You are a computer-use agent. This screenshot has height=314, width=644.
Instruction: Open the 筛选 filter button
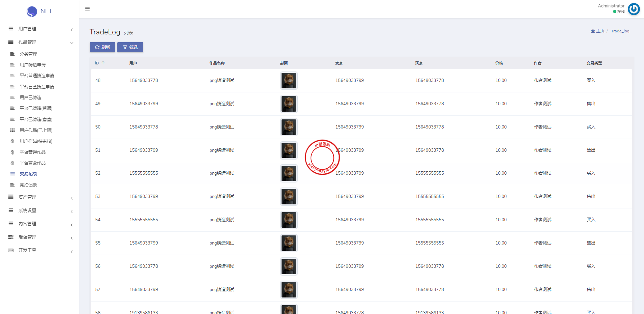pyautogui.click(x=130, y=47)
